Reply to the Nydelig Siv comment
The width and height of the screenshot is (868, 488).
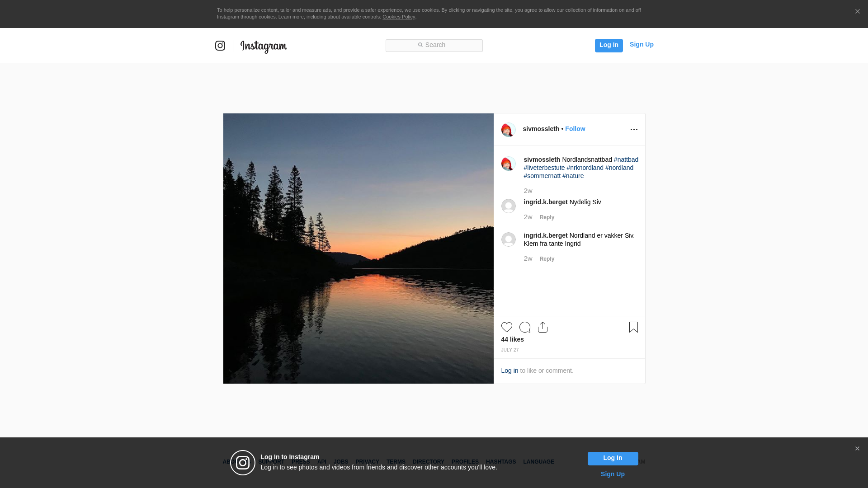(547, 217)
